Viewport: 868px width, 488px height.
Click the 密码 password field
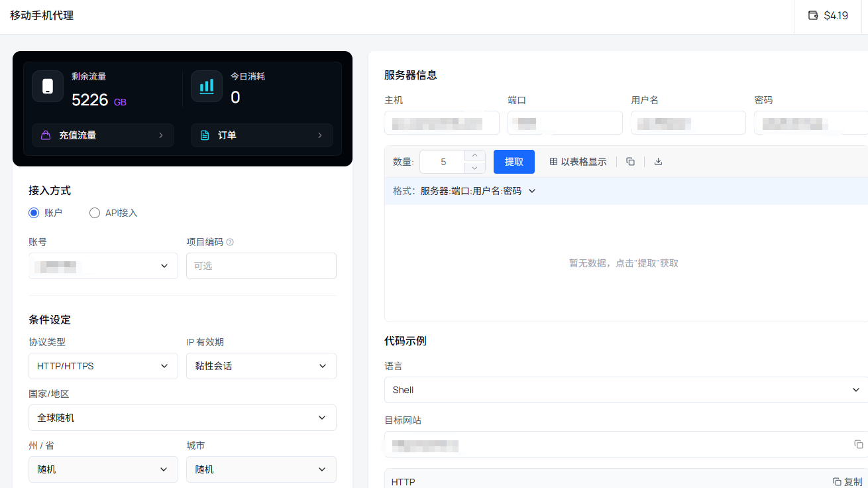pos(811,123)
